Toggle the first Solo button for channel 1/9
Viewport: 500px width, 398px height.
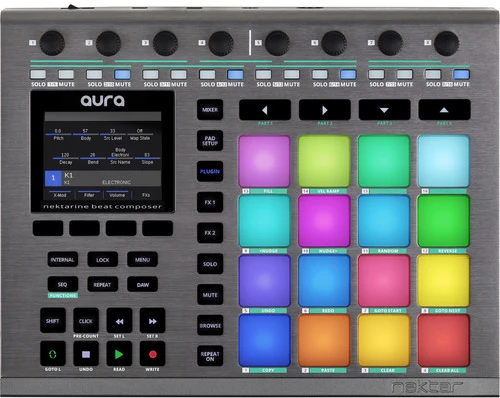[38, 74]
